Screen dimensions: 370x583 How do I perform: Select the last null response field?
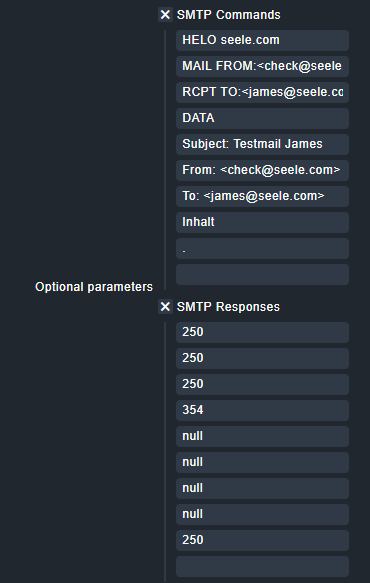[262, 514]
